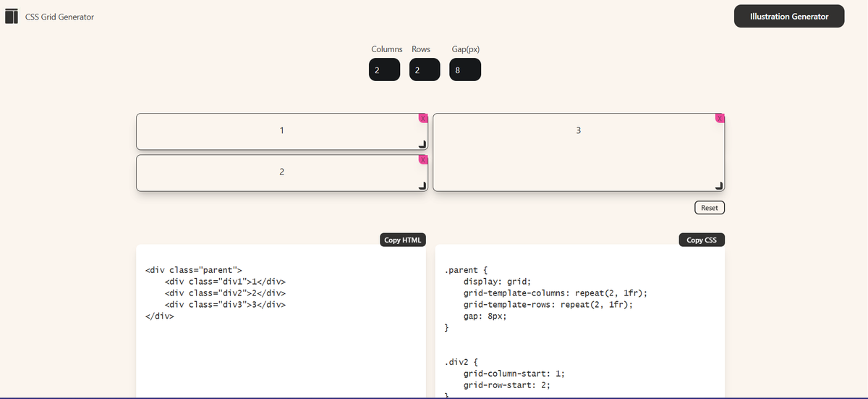Click the Reset button
The image size is (868, 399).
[x=710, y=208]
